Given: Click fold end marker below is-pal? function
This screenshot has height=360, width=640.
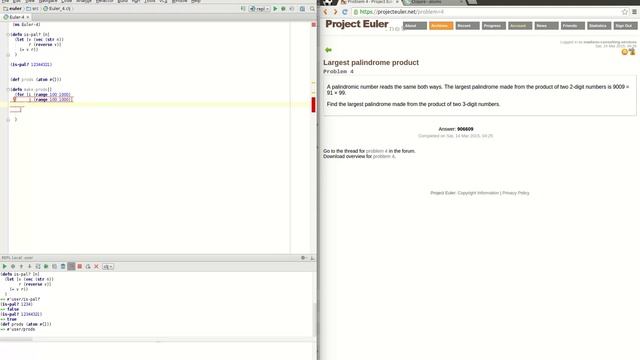Looking at the screenshot, I should (8, 55).
